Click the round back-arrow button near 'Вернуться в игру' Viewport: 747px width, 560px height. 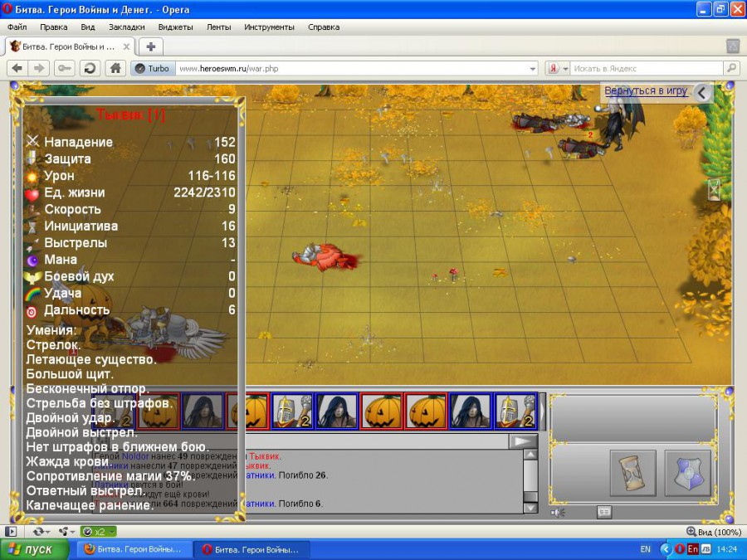[702, 93]
